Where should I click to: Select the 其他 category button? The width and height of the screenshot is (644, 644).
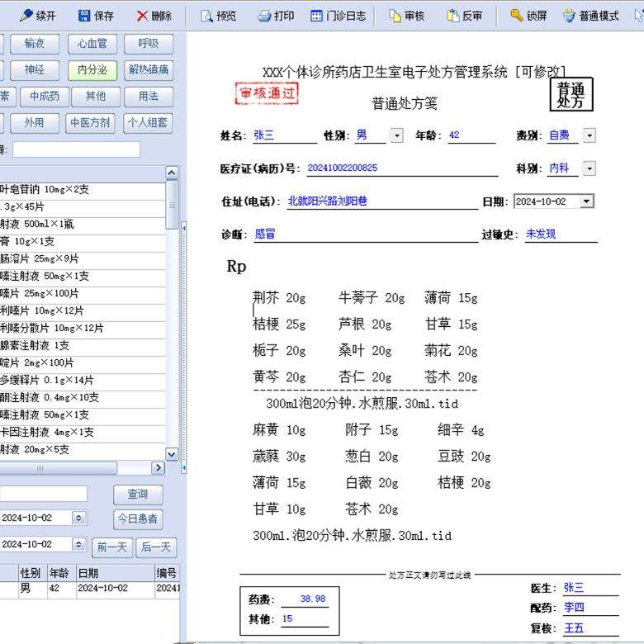pyautogui.click(x=96, y=97)
